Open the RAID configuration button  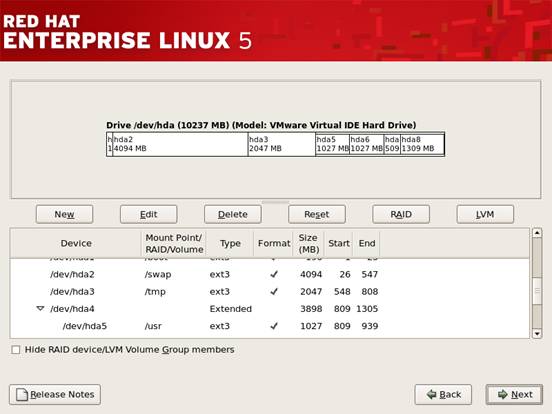[401, 214]
